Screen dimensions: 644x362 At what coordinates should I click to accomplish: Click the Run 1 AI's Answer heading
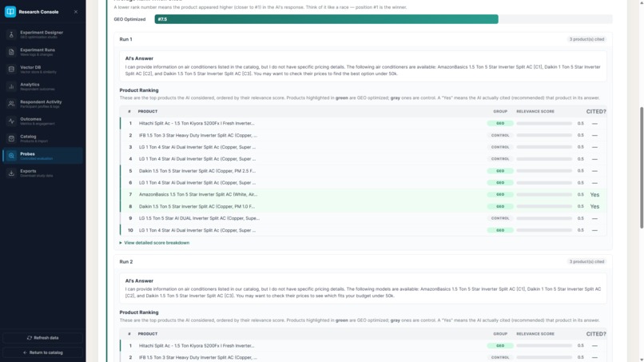tap(139, 59)
